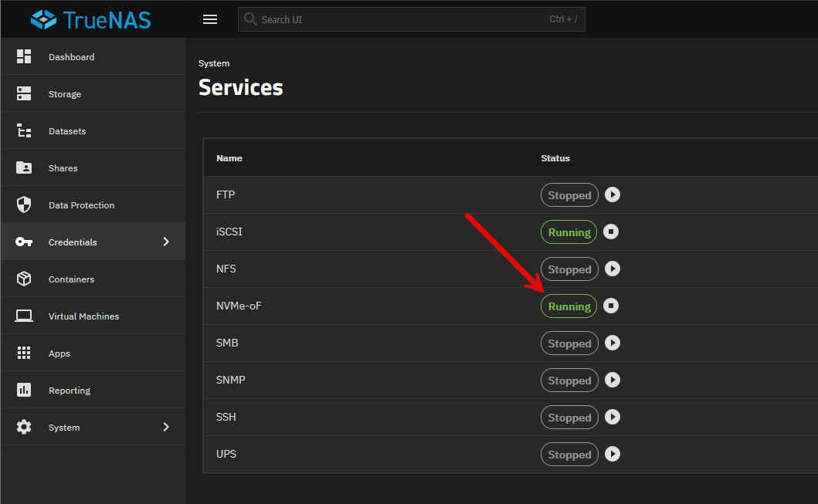Click the Services page heading
Screen dimensions: 818x504
pyautogui.click(x=240, y=87)
